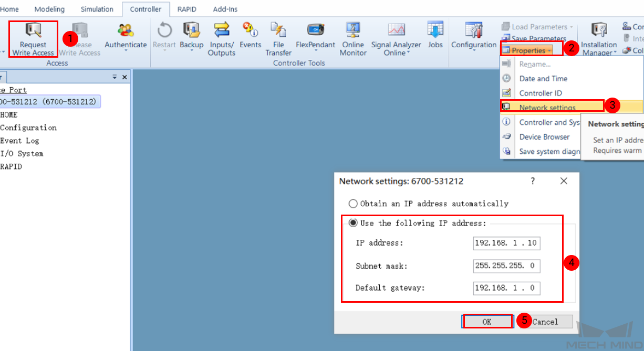Switch to the Home tab
This screenshot has height=351, width=644.
[x=9, y=9]
